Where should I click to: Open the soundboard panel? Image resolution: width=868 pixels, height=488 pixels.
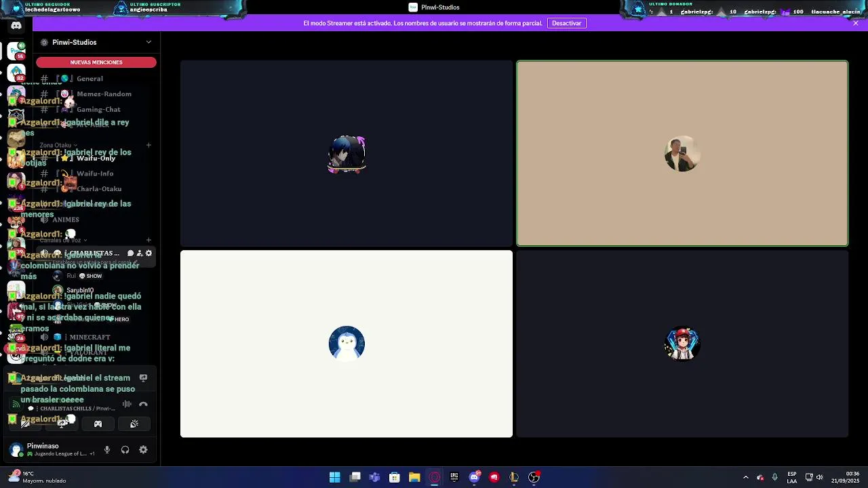tap(134, 424)
